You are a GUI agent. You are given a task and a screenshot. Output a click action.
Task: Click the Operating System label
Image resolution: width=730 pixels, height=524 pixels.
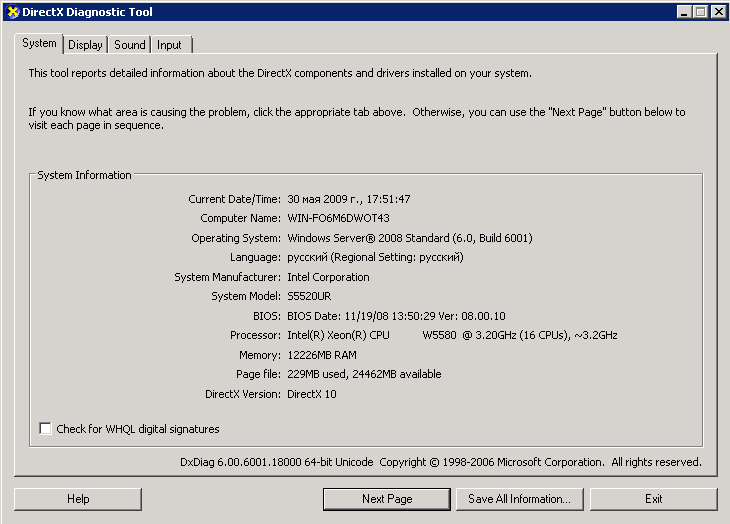pyautogui.click(x=236, y=238)
